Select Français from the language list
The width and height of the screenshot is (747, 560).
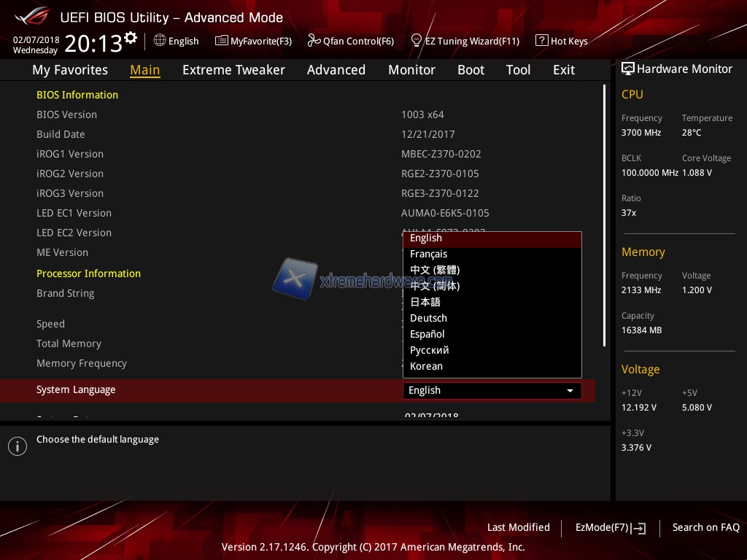tap(428, 254)
